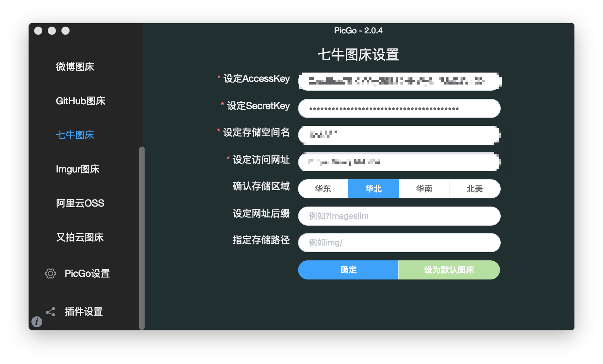Click the plugin settings share icon

pos(50,312)
